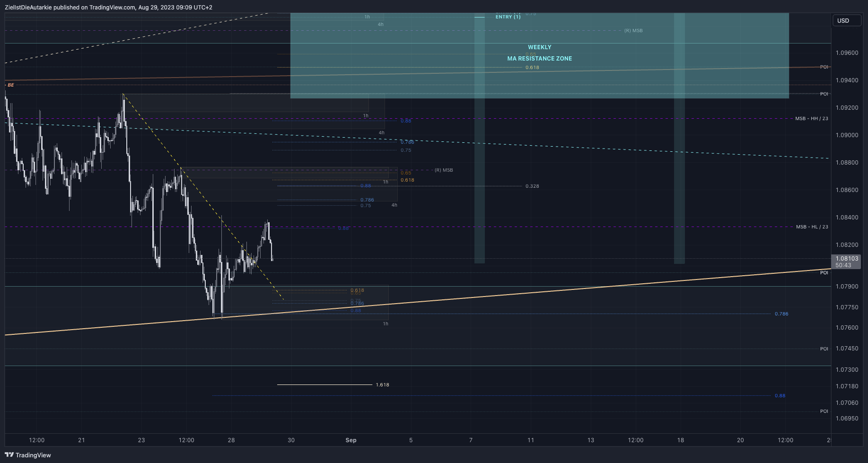Click the 1.07300 price axis label
Image resolution: width=868 pixels, height=463 pixels.
click(x=847, y=370)
